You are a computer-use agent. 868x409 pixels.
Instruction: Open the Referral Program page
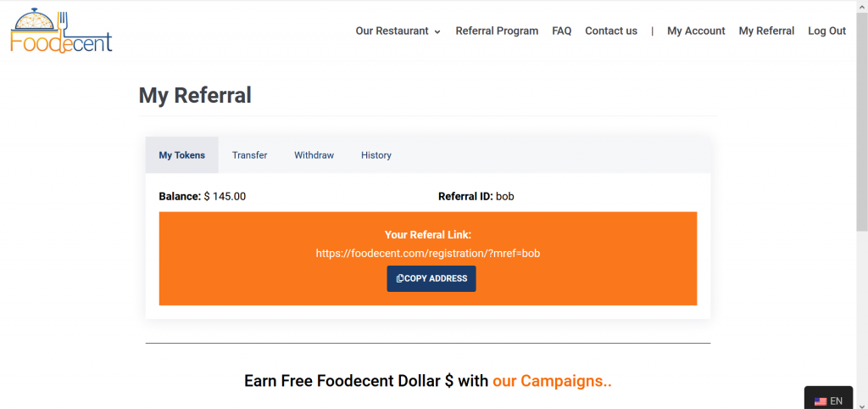(497, 31)
